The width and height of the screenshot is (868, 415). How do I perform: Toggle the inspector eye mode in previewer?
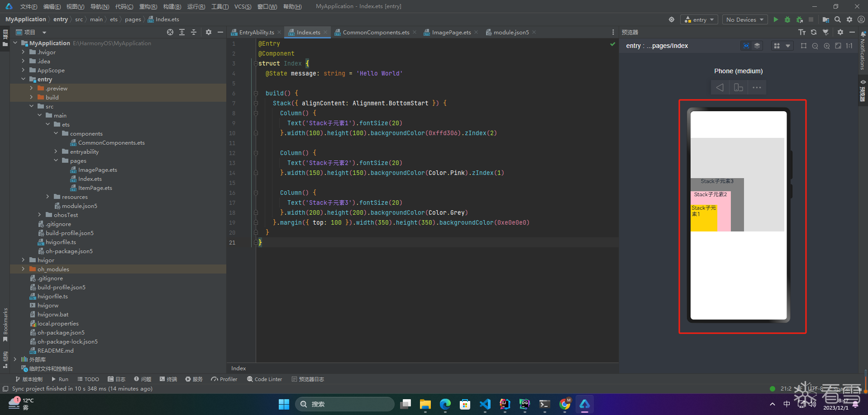pyautogui.click(x=746, y=46)
